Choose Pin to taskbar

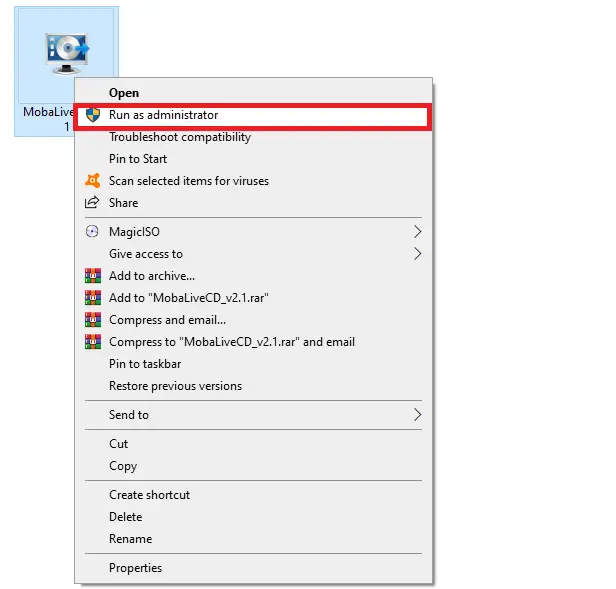point(253,364)
